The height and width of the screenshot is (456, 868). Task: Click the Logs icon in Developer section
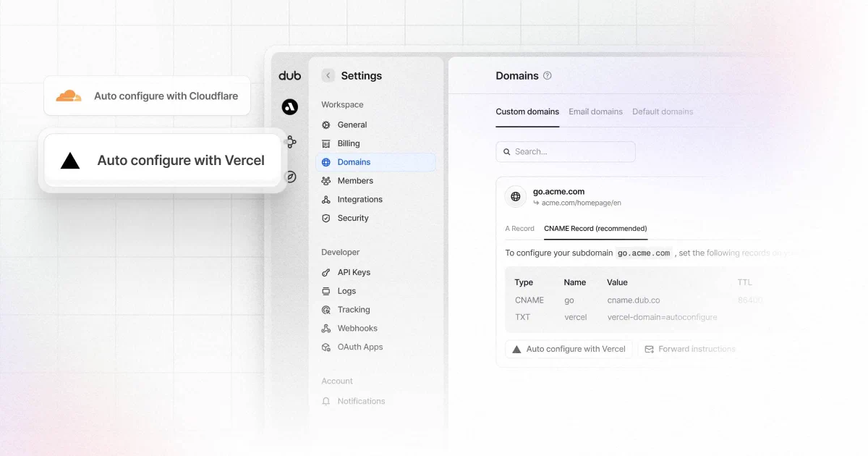(x=326, y=292)
